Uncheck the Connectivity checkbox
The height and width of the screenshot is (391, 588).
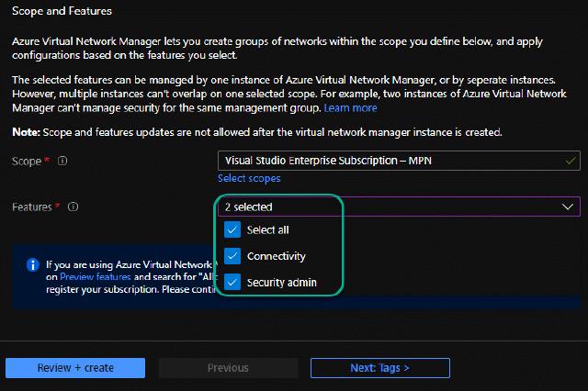(x=232, y=256)
